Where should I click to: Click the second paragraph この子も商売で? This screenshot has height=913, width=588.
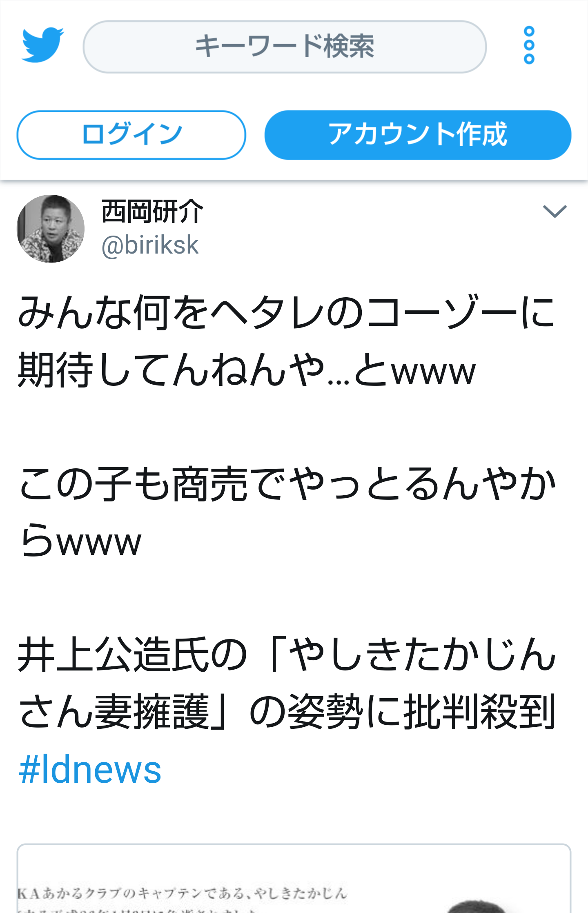pyautogui.click(x=287, y=512)
